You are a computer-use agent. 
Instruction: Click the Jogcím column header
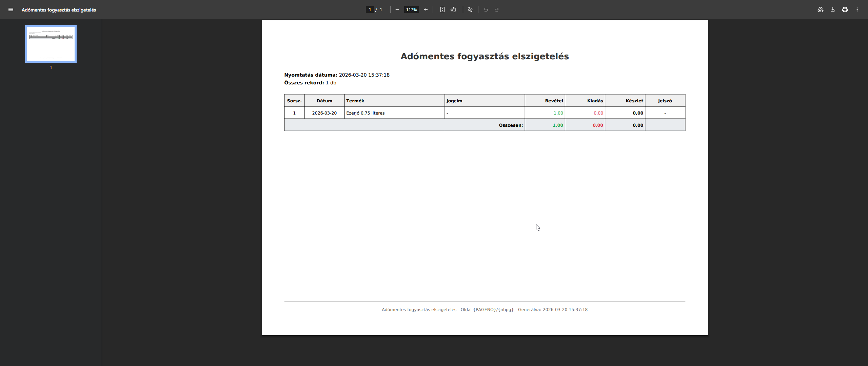pyautogui.click(x=454, y=101)
